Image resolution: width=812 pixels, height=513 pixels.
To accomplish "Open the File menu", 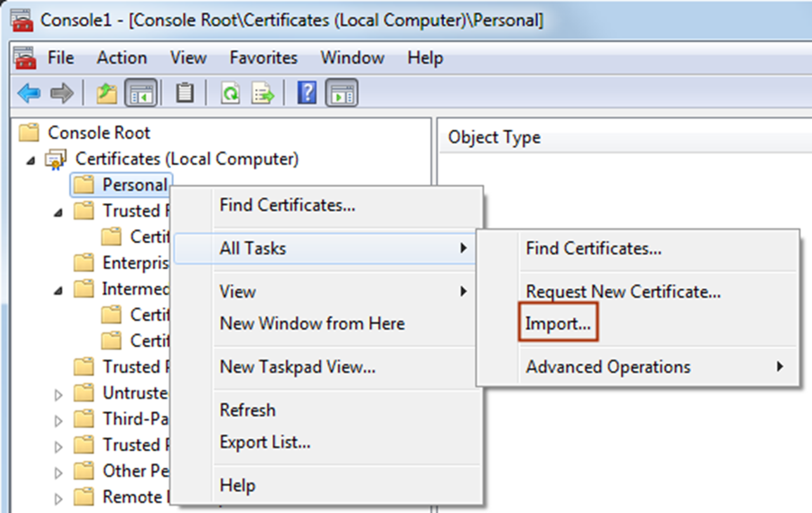I will point(61,58).
